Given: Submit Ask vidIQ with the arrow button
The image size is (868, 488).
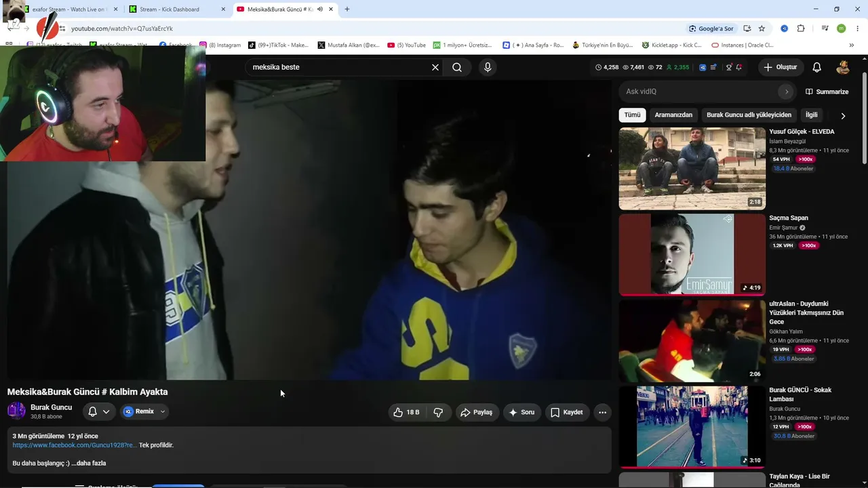Looking at the screenshot, I should point(787,91).
